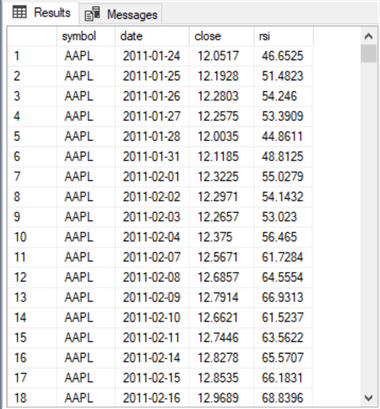This screenshot has height=409, width=380.
Task: Click rsi value 61.7284
Action: click(283, 257)
